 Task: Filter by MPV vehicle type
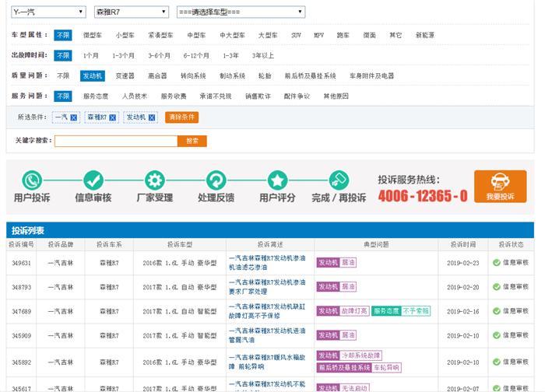coord(318,35)
